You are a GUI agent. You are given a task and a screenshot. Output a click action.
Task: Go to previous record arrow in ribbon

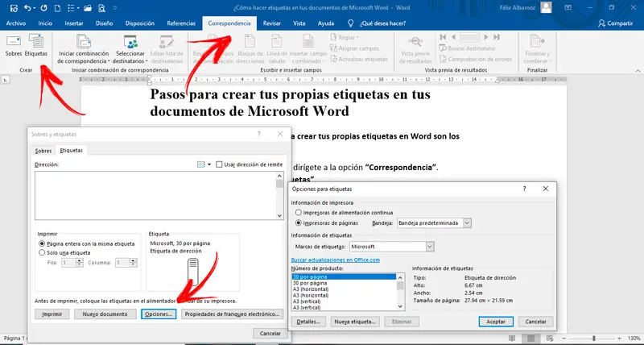(x=453, y=37)
